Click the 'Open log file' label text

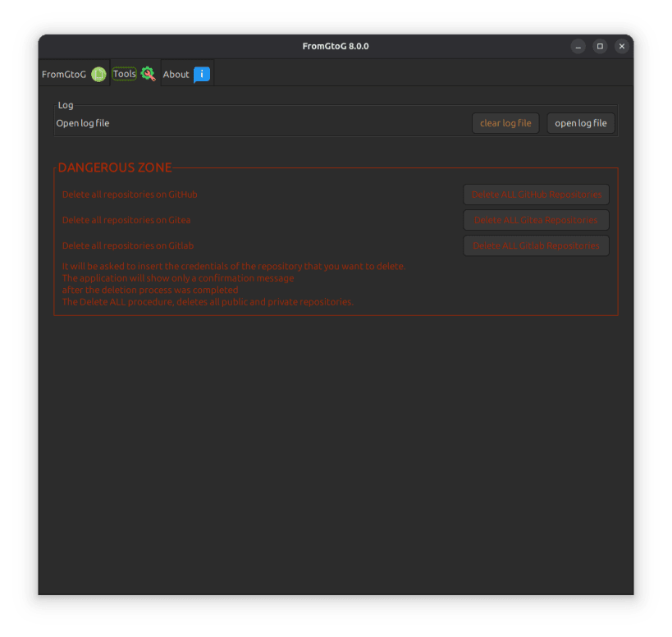[83, 123]
